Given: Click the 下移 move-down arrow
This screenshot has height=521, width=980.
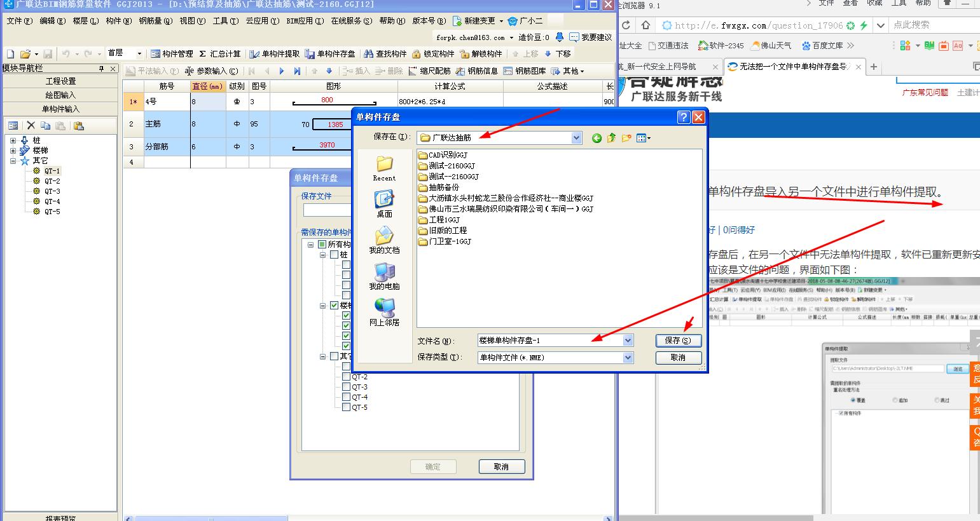Looking at the screenshot, I should (548, 54).
